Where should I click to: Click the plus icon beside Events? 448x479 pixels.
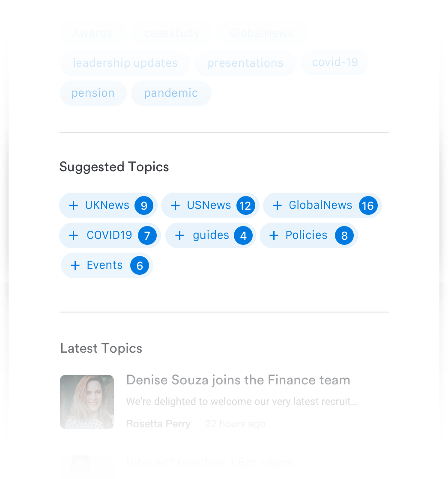75,265
